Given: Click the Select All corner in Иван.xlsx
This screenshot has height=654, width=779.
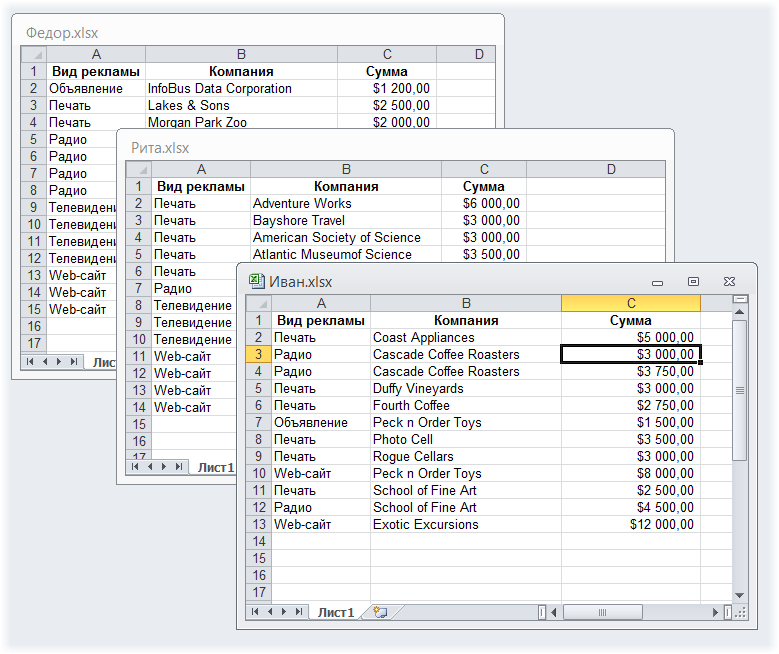Looking at the screenshot, I should click(x=258, y=303).
